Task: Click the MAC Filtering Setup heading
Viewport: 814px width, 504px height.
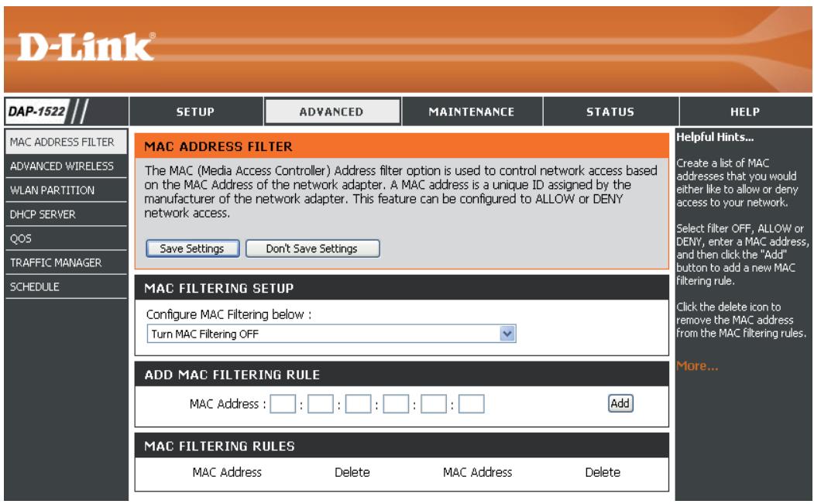Action: point(219,288)
